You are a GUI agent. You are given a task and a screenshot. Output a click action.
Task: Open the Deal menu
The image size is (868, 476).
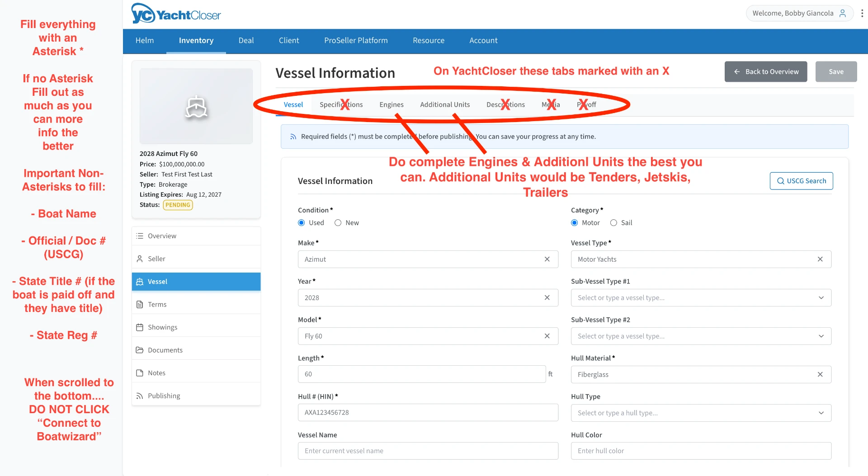click(x=246, y=40)
